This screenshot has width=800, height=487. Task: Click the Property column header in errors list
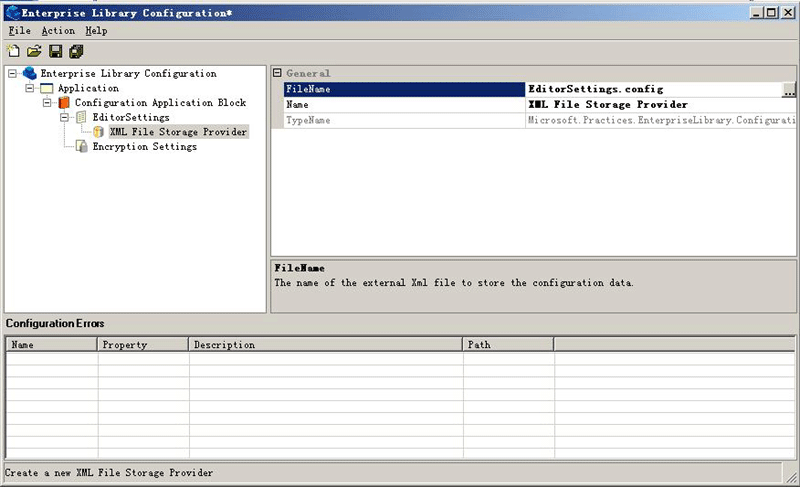(142, 345)
